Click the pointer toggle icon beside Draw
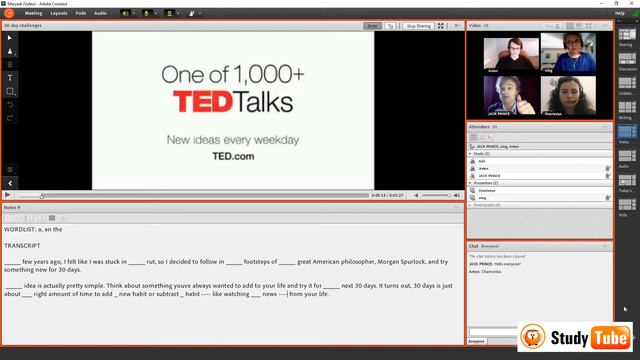 point(391,26)
